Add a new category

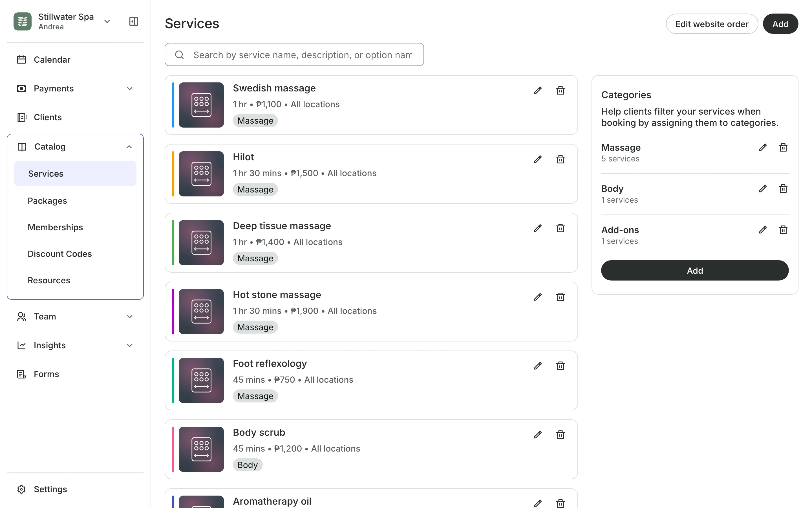coord(694,270)
